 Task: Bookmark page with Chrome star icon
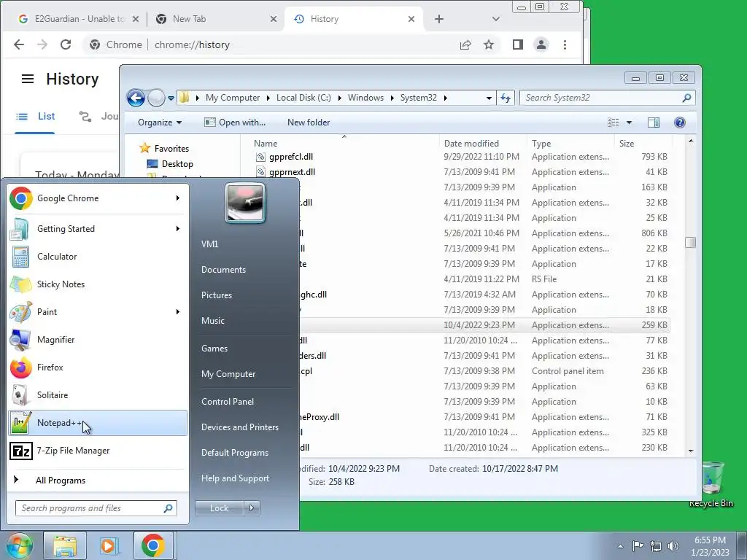pyautogui.click(x=489, y=44)
